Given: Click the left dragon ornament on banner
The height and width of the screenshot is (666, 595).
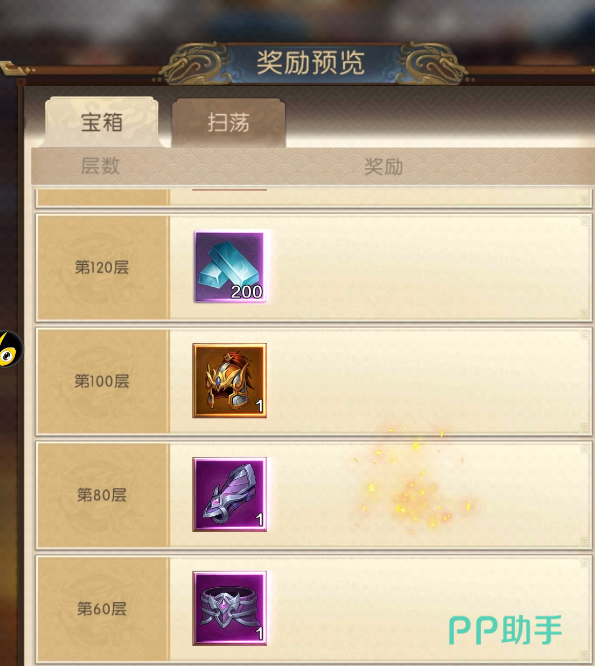Looking at the screenshot, I should point(196,64).
